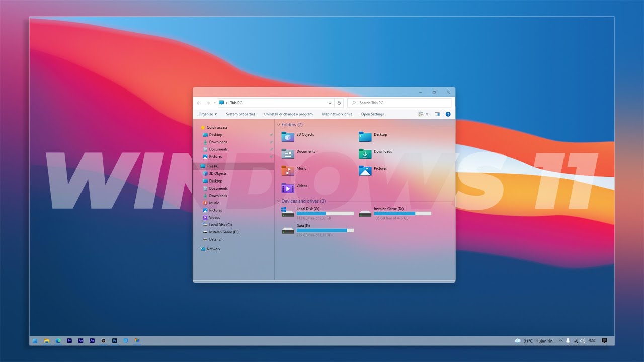The width and height of the screenshot is (644, 362).
Task: Select Network in the navigation pane
Action: coord(210,249)
